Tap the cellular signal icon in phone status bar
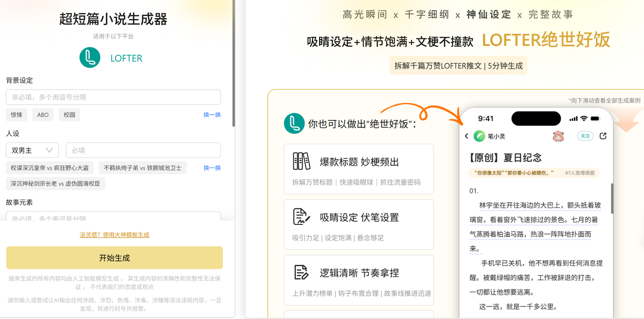This screenshot has width=644, height=319. tap(574, 119)
